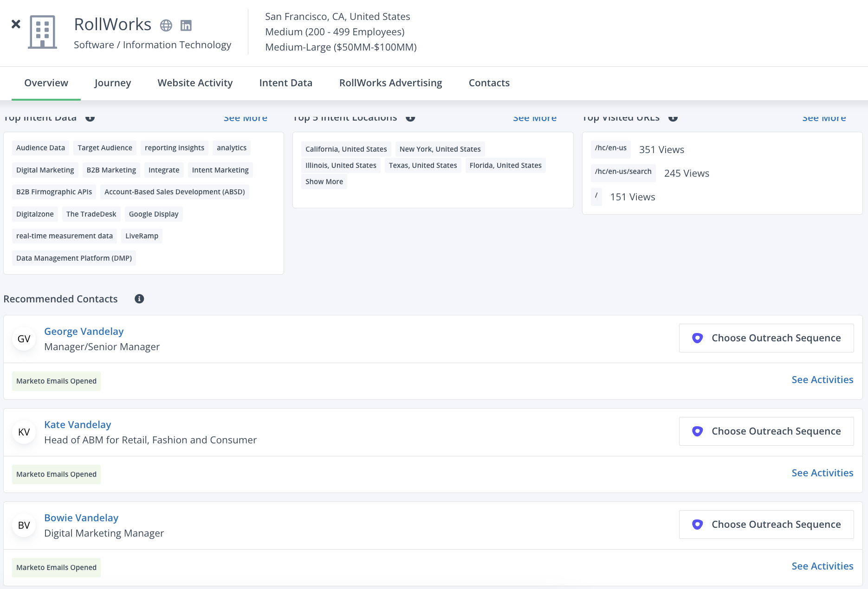This screenshot has height=589, width=868.
Task: Click the Texas, United States location
Action: click(423, 166)
